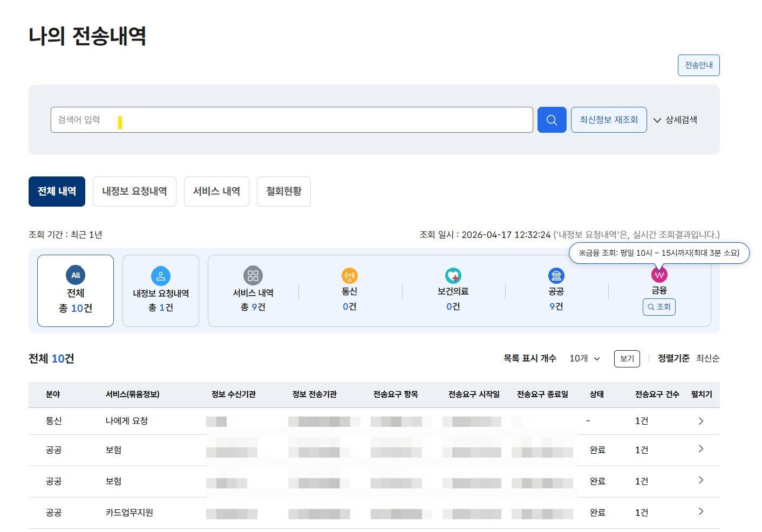The image size is (762, 532).
Task: Click the 정보 전송기관 column header
Action: point(314,394)
